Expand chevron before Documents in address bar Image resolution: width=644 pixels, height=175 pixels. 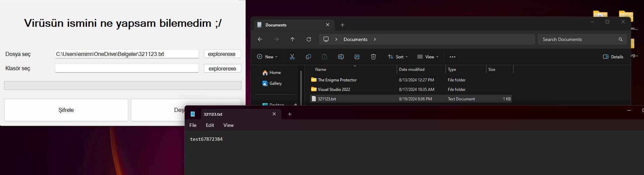(336, 39)
